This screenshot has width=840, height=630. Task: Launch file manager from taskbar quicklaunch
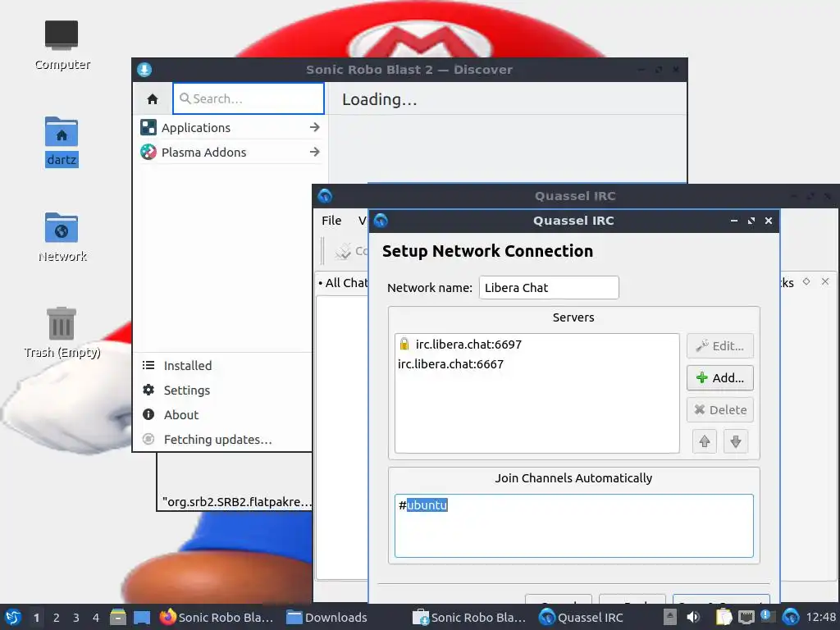pos(118,617)
